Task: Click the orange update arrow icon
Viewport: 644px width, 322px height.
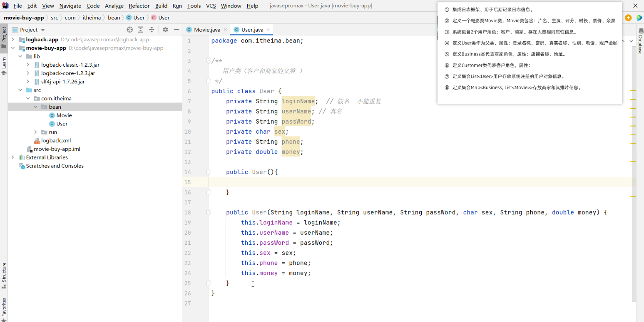Action: (628, 18)
